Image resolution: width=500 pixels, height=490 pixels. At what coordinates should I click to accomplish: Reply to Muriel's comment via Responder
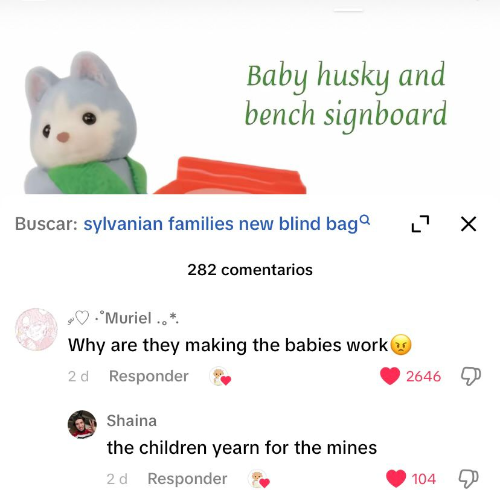click(149, 376)
